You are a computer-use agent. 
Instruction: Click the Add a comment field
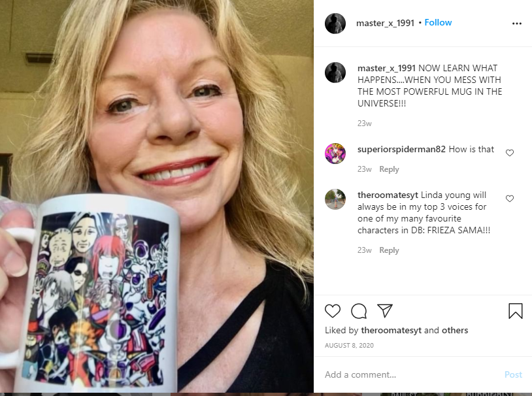(x=410, y=374)
